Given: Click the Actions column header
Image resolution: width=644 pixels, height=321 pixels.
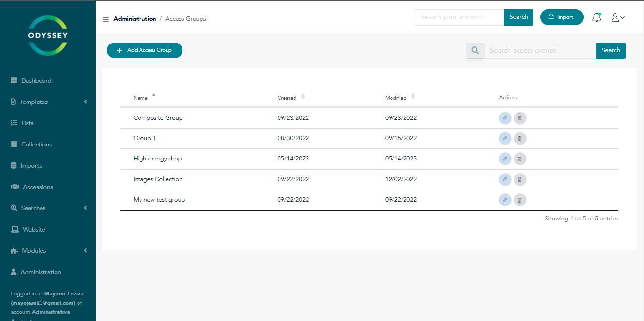Looking at the screenshot, I should tap(508, 98).
